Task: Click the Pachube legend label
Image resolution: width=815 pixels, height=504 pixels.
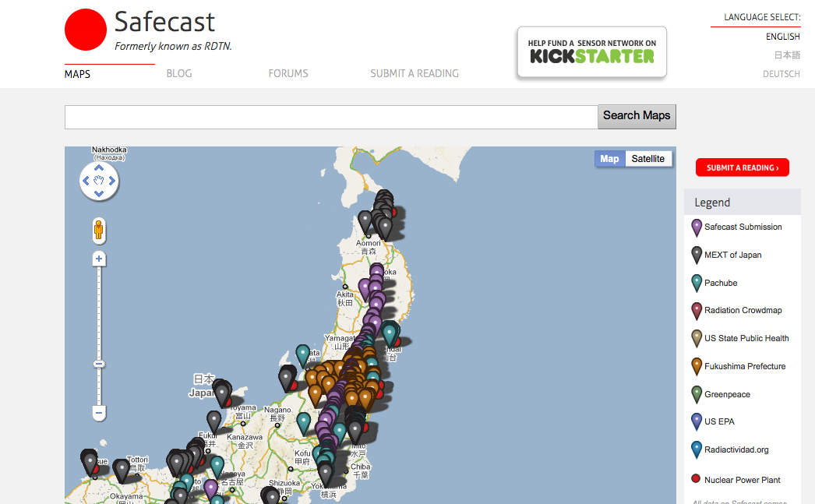Action: pos(721,284)
